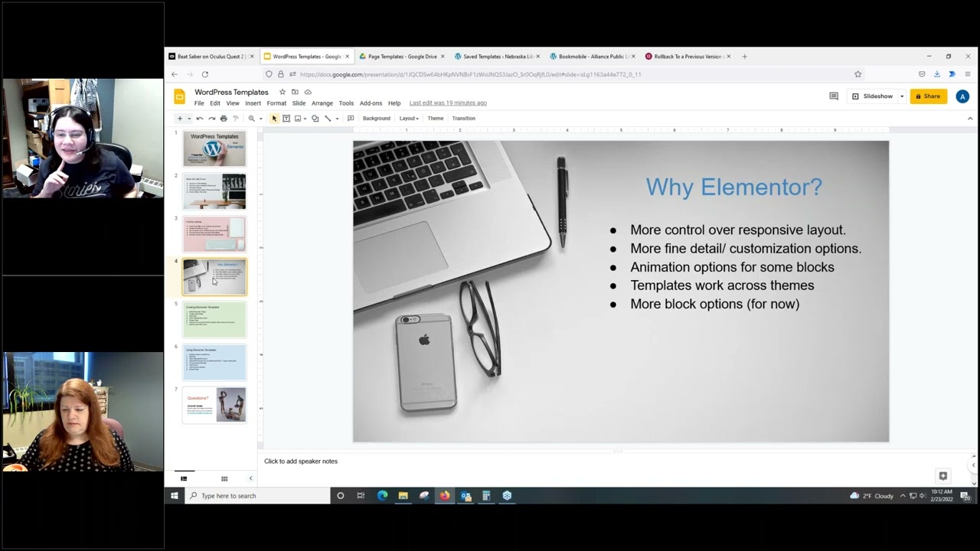The height and width of the screenshot is (551, 980).
Task: Open the Google Slides home logo
Action: 180,96
